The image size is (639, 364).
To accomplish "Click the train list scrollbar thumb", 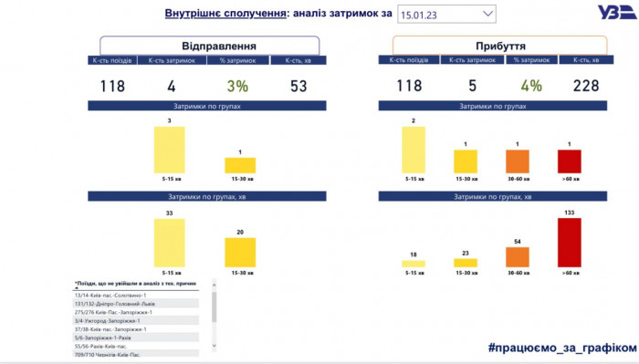I will [x=214, y=307].
